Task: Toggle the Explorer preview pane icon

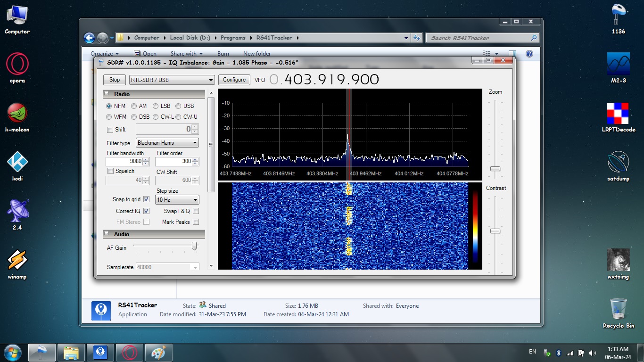Action: pos(512,54)
